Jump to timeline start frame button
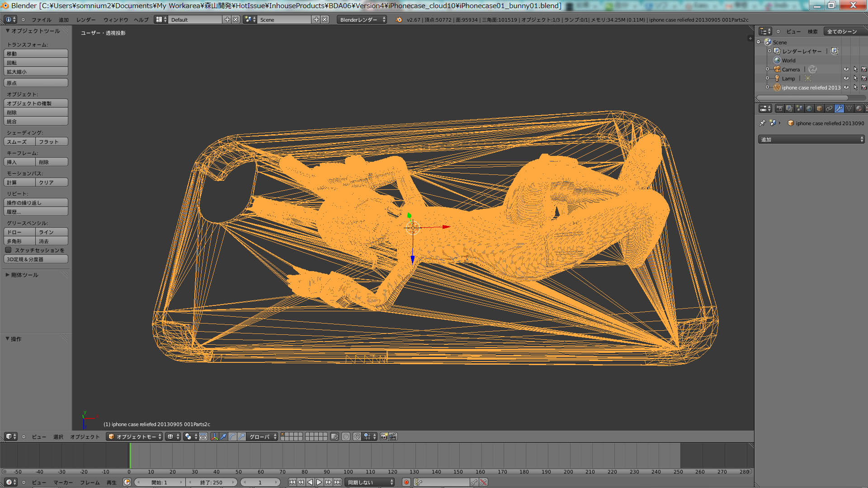This screenshot has width=868, height=488. click(292, 482)
